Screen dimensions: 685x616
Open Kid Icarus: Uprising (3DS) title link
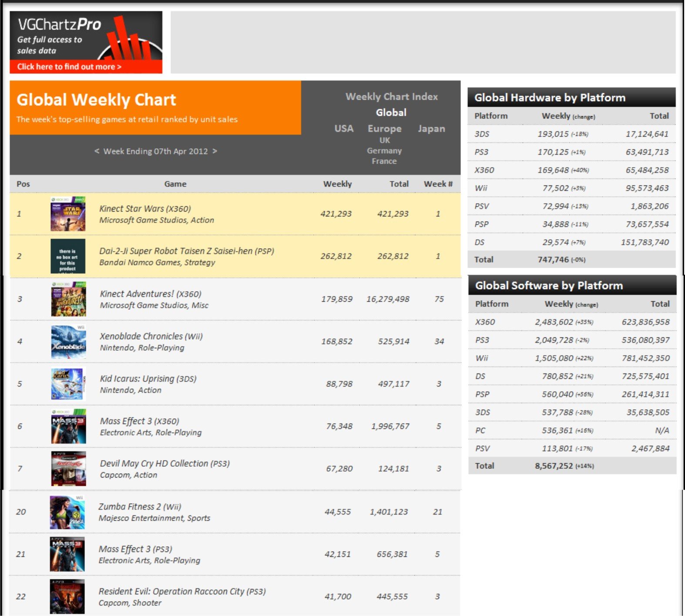pos(148,379)
